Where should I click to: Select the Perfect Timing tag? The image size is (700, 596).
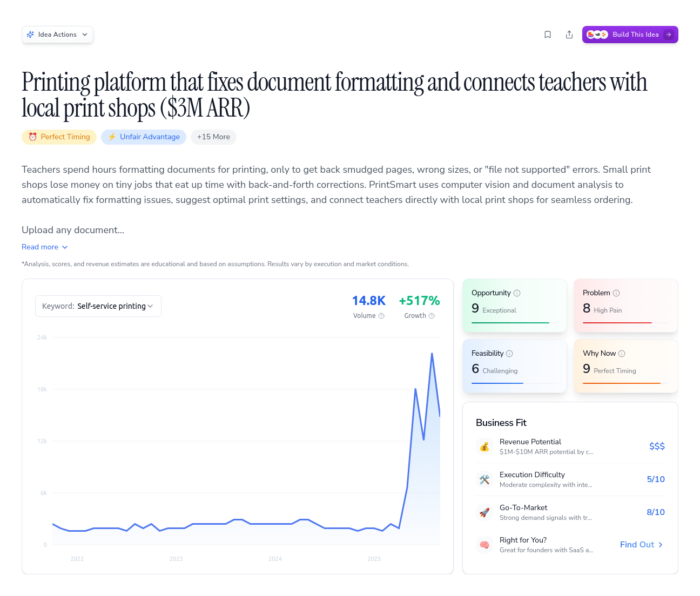(59, 137)
